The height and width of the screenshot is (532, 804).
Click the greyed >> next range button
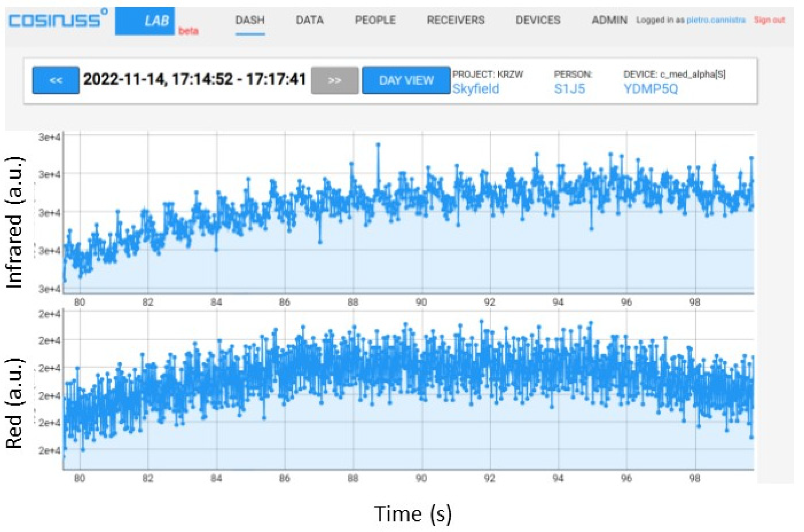tap(335, 80)
